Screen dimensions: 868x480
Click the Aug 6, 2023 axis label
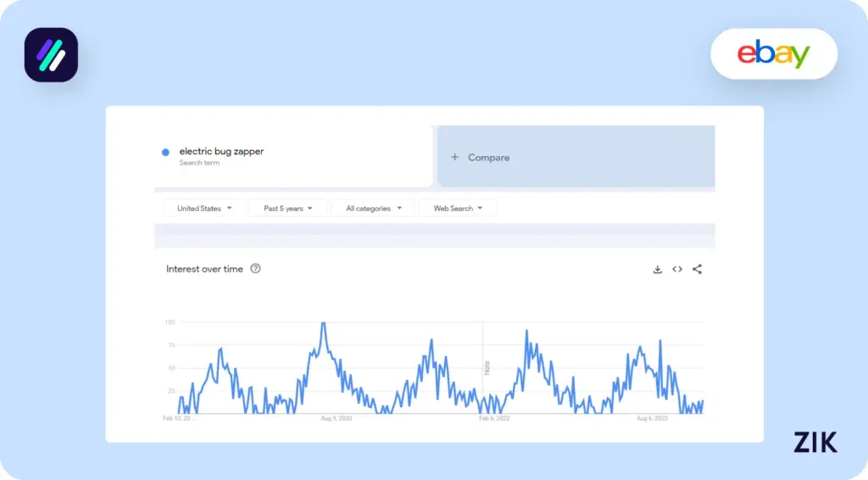[652, 418]
